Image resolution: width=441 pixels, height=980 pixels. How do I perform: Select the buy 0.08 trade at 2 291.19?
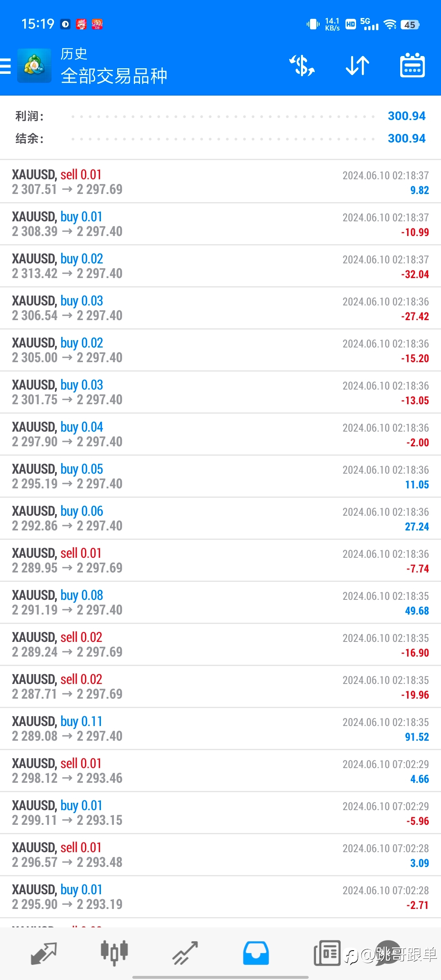pos(220,602)
